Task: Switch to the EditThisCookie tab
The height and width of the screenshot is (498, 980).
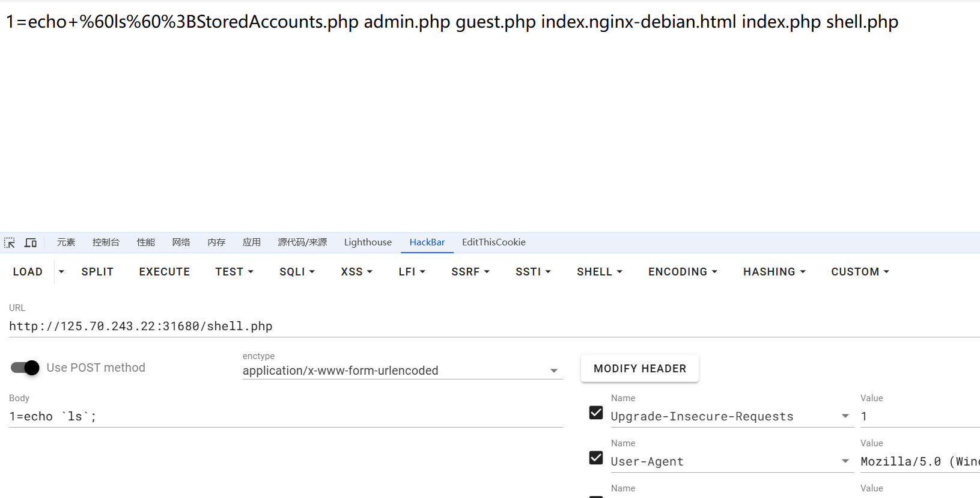Action: point(493,242)
